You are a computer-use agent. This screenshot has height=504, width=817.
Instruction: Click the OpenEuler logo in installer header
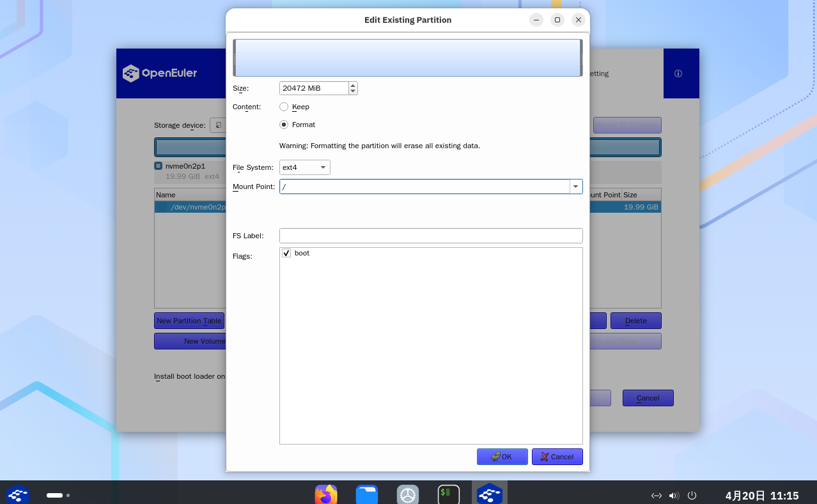160,73
